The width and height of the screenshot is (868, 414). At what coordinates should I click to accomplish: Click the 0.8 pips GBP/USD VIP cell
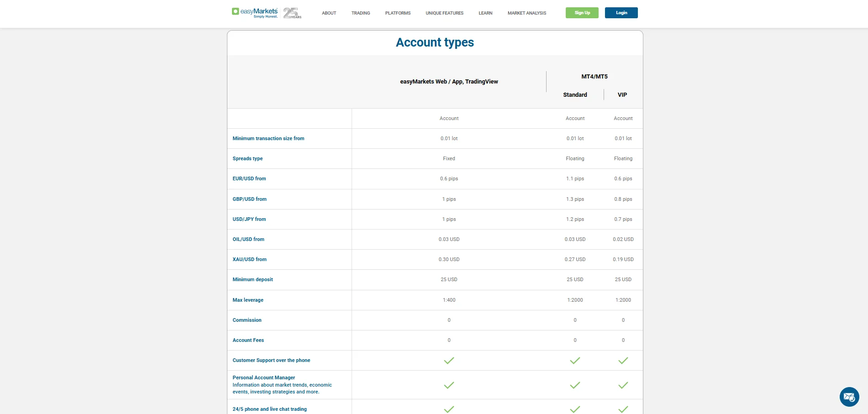623,199
